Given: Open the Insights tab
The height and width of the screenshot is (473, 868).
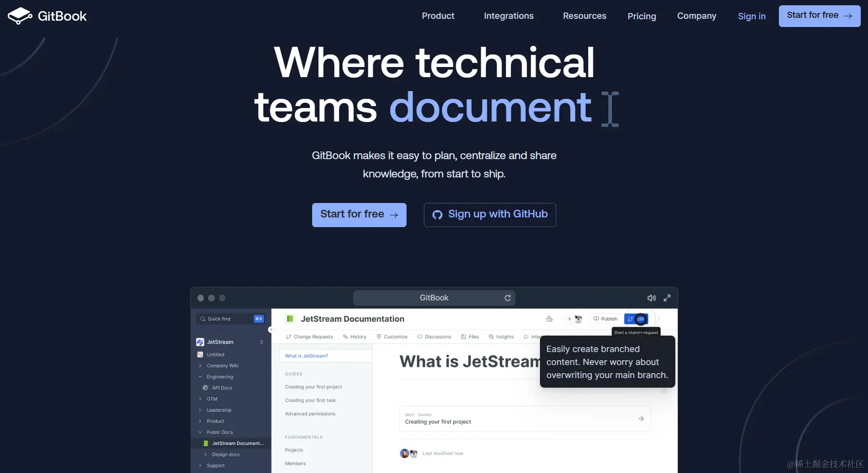Looking at the screenshot, I should tap(501, 337).
